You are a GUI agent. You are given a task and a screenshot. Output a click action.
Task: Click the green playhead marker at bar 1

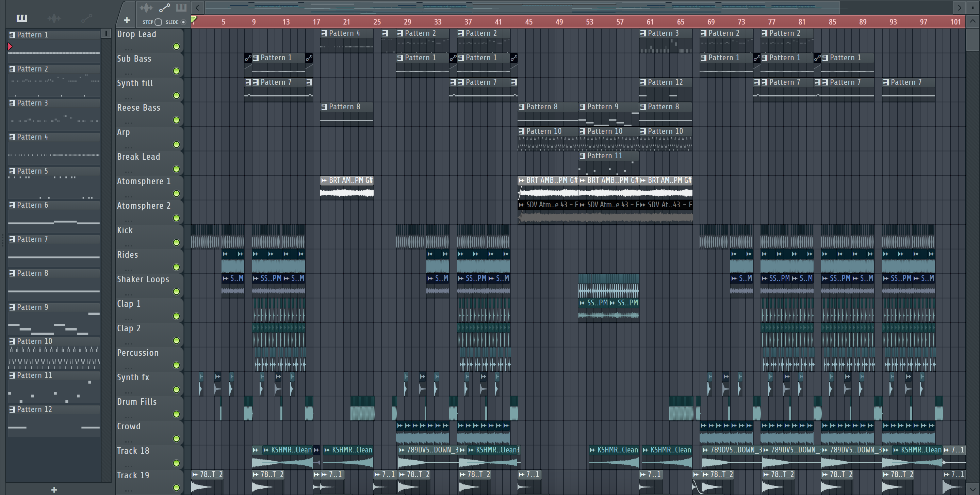click(194, 19)
